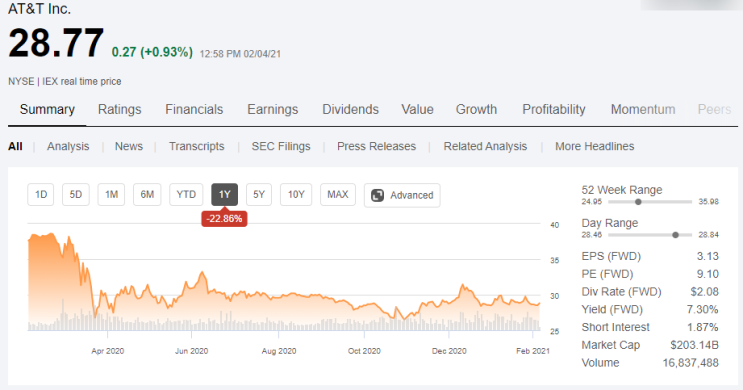This screenshot has height=390, width=743.
Task: Filter headlines by All
Action: coord(15,146)
